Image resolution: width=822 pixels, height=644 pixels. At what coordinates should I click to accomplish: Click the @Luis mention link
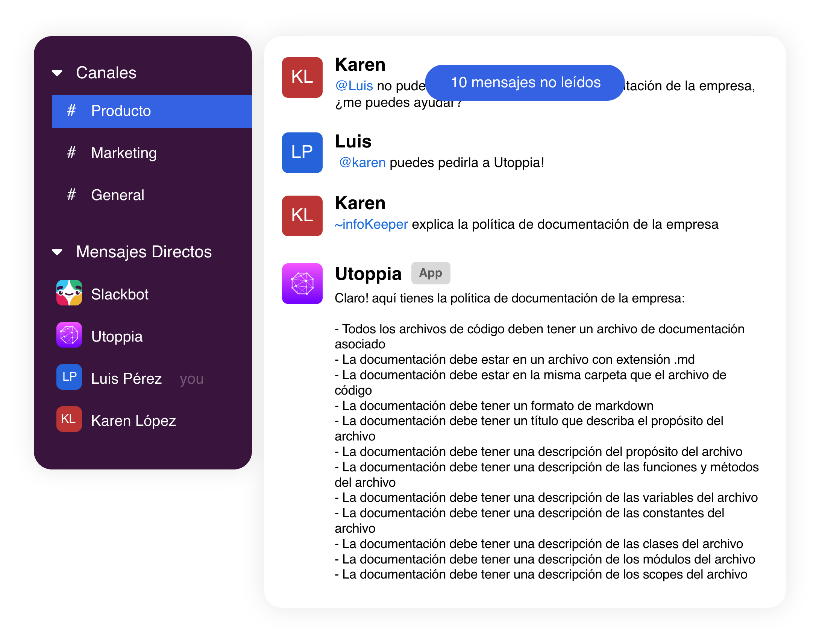coord(354,86)
